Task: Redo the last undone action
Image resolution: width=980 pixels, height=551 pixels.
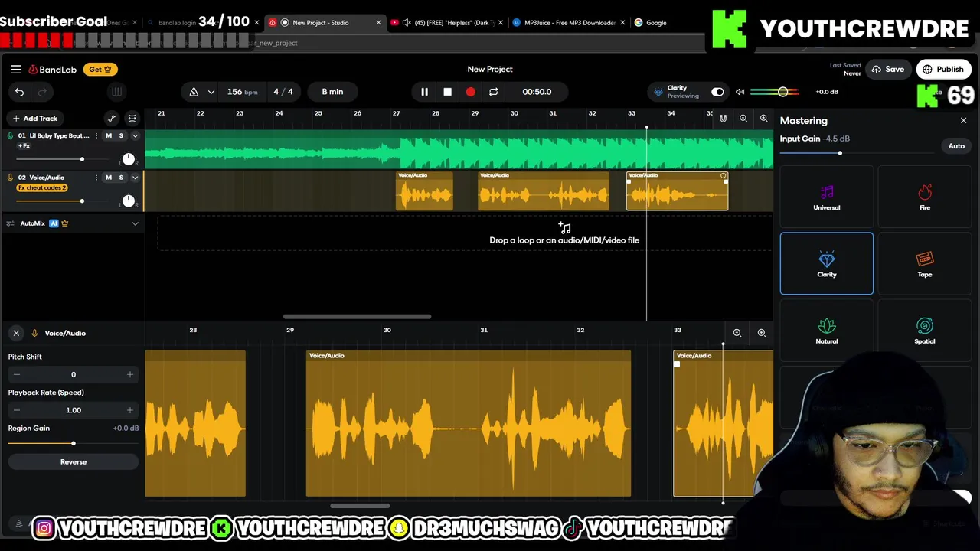Action: (x=43, y=92)
